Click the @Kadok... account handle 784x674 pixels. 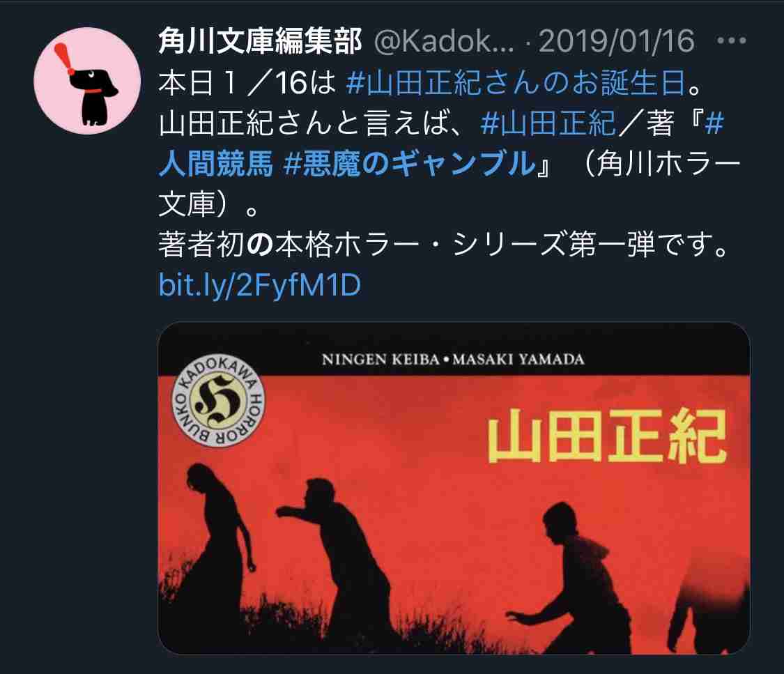[444, 41]
